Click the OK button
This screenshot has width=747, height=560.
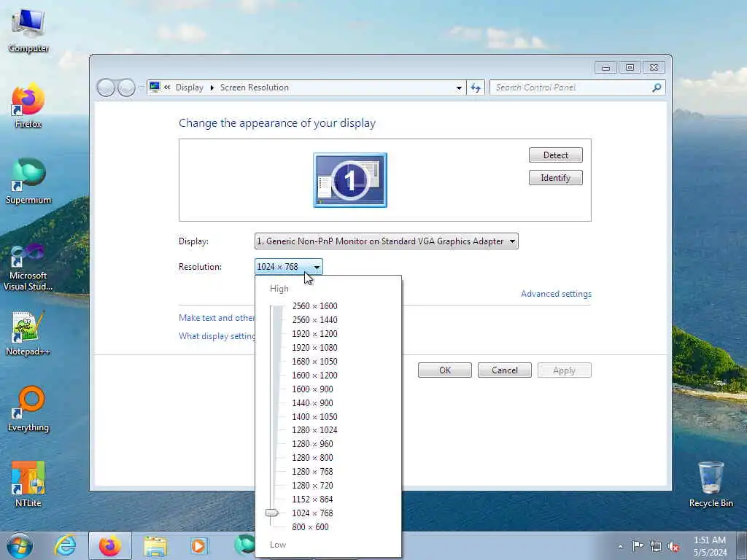[445, 370]
